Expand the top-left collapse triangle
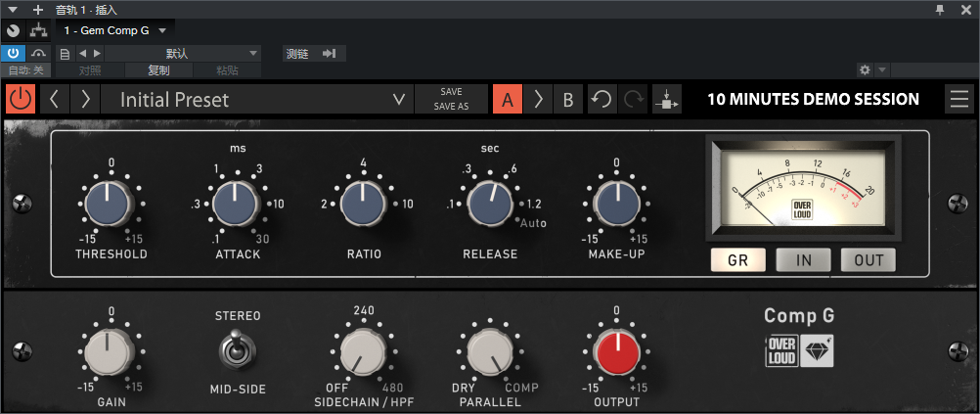This screenshot has width=980, height=414. pos(13,10)
